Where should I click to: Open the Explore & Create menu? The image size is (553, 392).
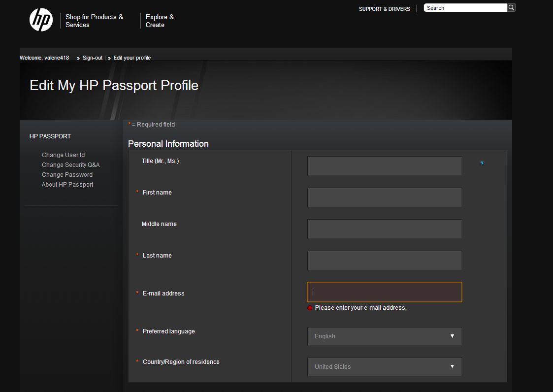(x=160, y=21)
